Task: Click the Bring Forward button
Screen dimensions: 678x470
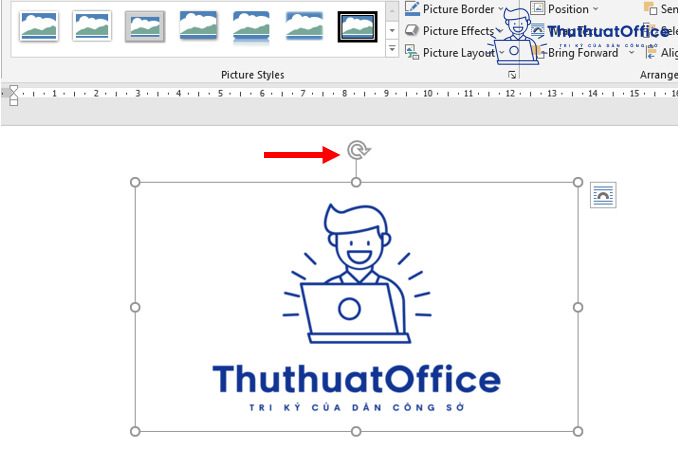Action: coord(575,53)
